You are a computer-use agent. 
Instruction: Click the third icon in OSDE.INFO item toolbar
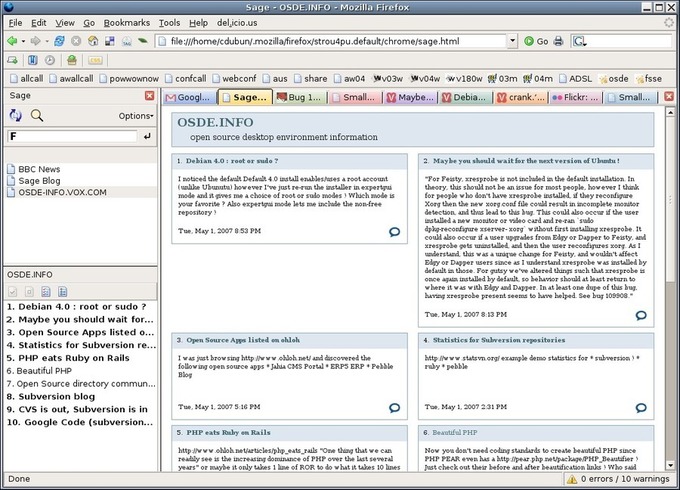pos(46,292)
